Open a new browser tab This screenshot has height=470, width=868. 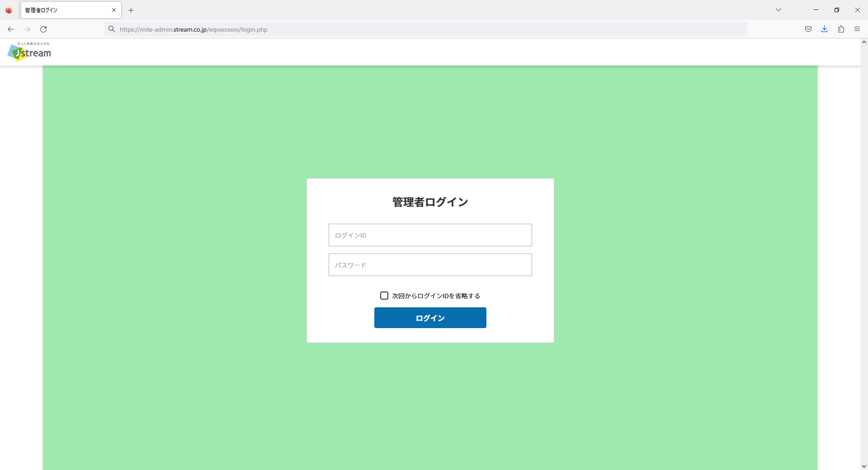point(131,10)
